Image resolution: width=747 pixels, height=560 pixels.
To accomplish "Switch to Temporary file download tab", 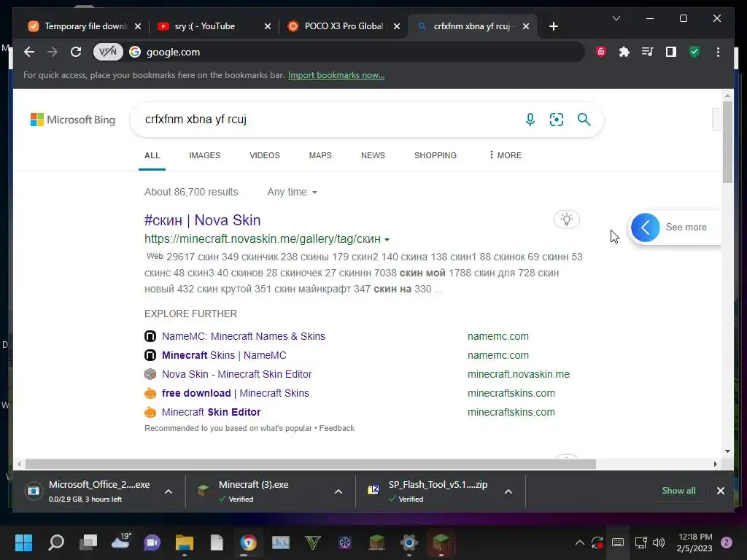I will pos(85,26).
